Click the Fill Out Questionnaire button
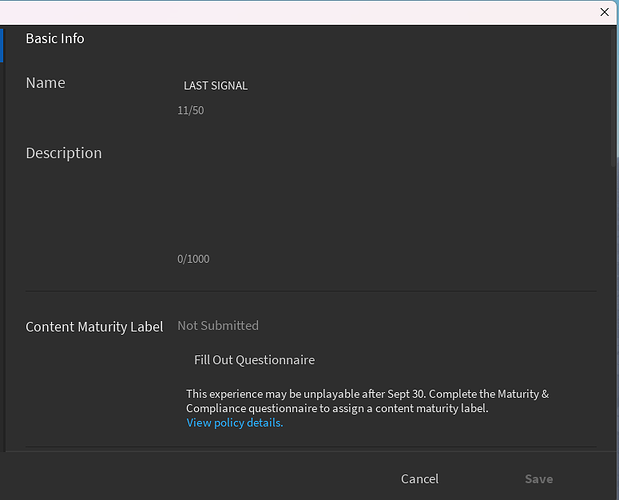This screenshot has height=500, width=619. (x=254, y=360)
